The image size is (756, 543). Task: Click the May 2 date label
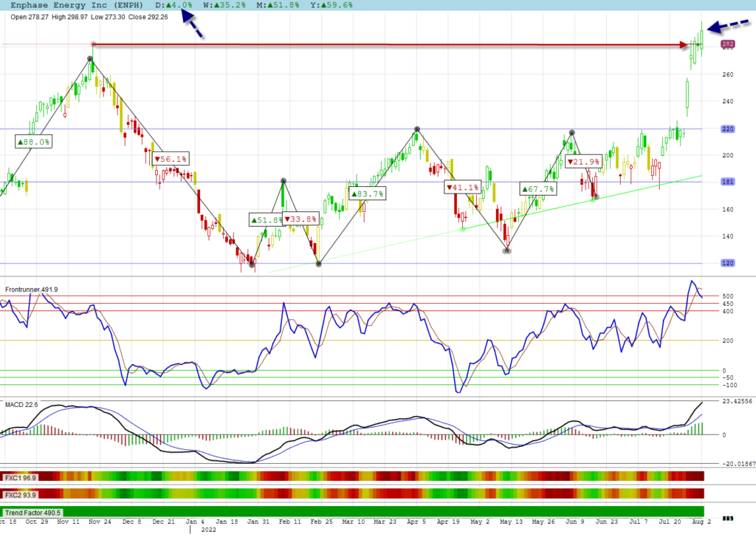coord(480,522)
